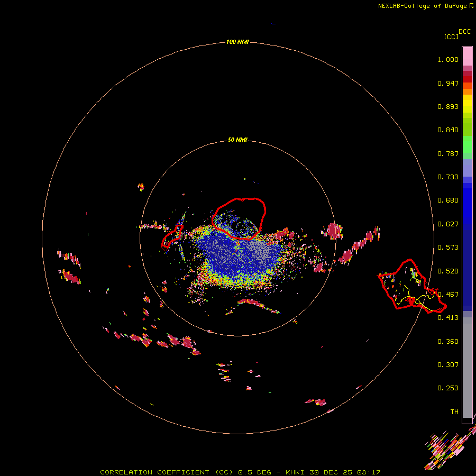This screenshot has height=476, width=476.
Task: Click the 0.360 scale value
Action: pos(448,342)
